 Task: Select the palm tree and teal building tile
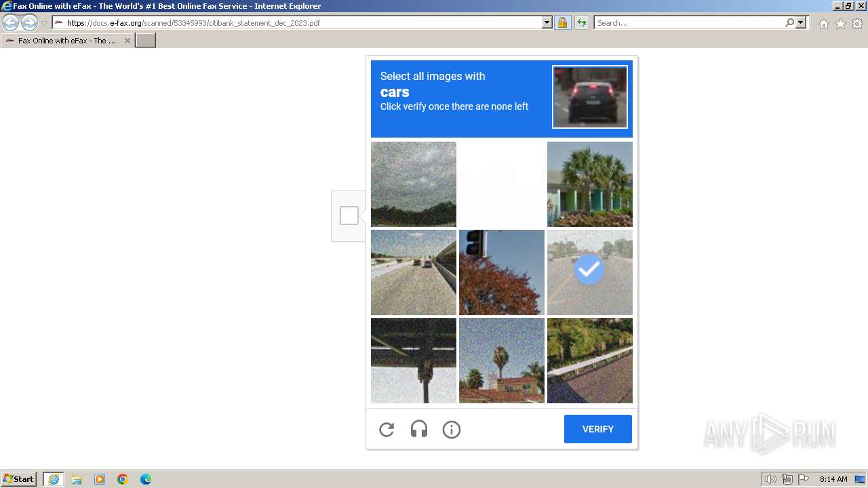click(x=590, y=184)
